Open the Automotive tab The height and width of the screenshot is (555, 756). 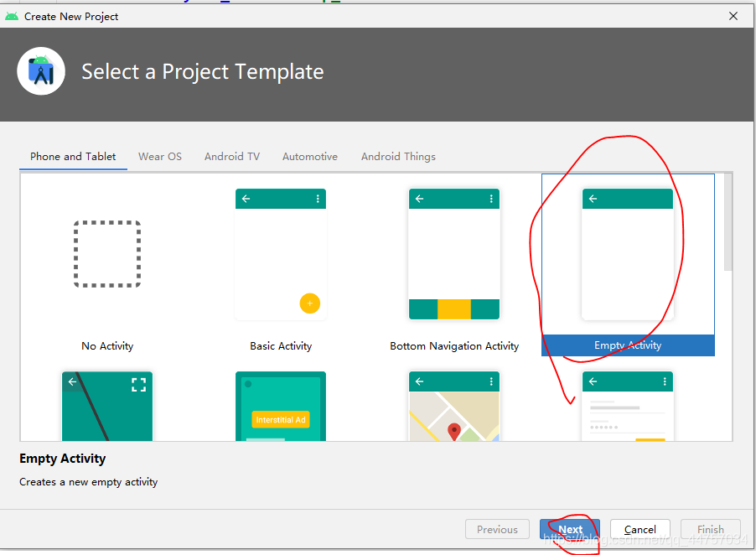click(x=309, y=156)
